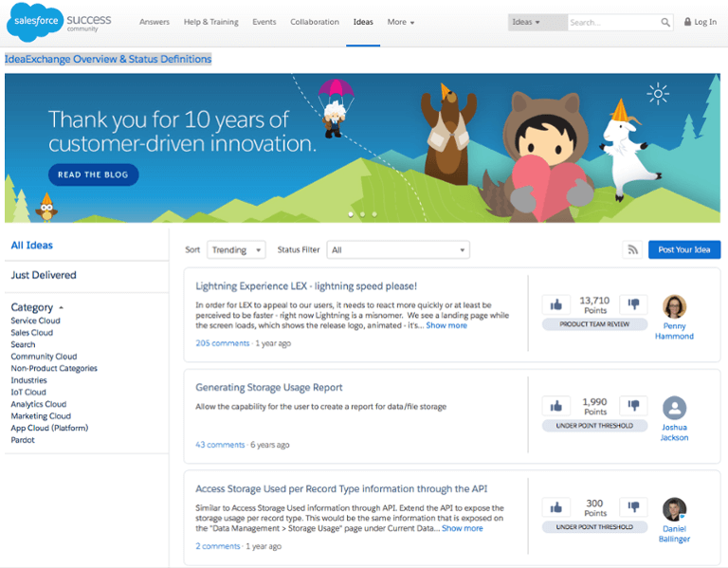
Task: Open IdeaExchange Overview & Status Definitions link
Action: 108,59
